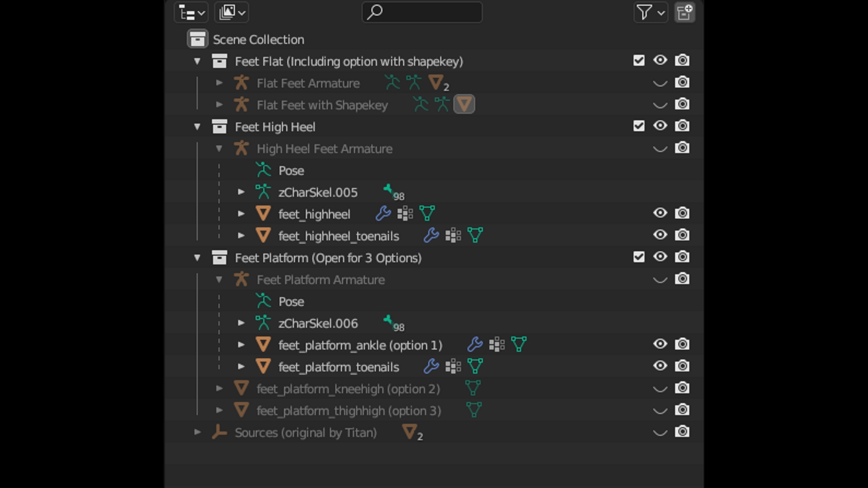The height and width of the screenshot is (488, 868).
Task: Expand zCharSkel.005 armature data
Action: 241,192
